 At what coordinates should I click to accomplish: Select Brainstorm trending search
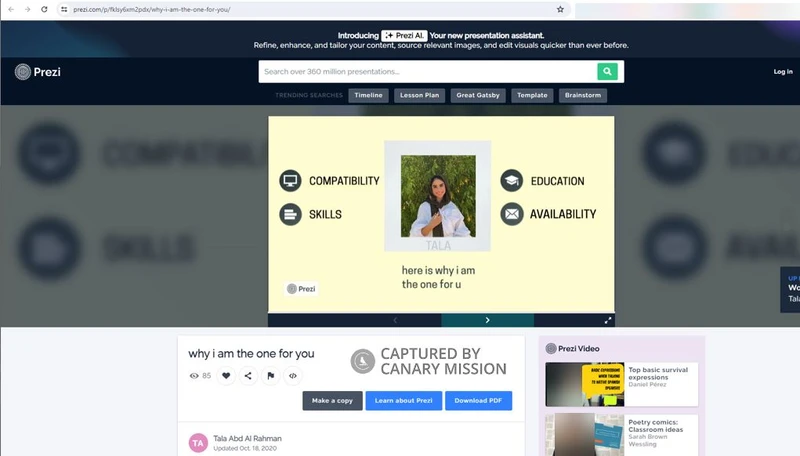[x=583, y=95]
